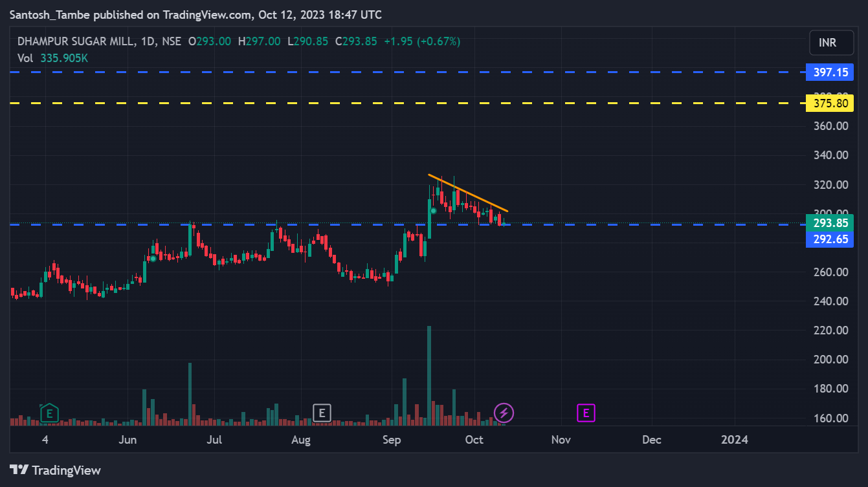Click the 293.85 current price label

tap(830, 222)
